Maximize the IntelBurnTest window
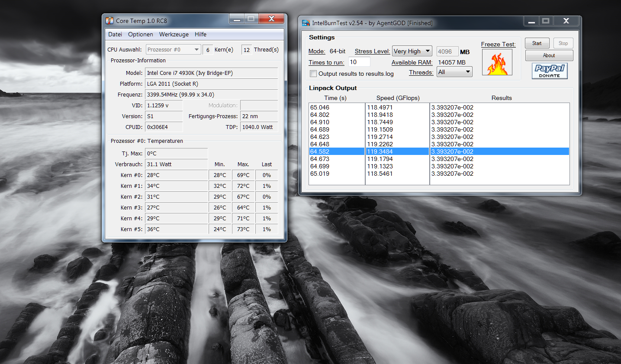This screenshot has width=621, height=364. coord(546,21)
